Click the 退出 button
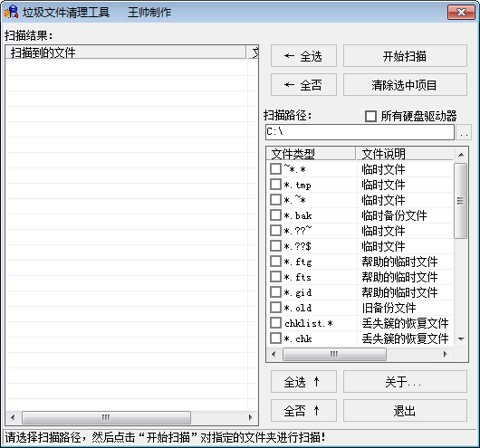This screenshot has height=448, width=480. (405, 410)
